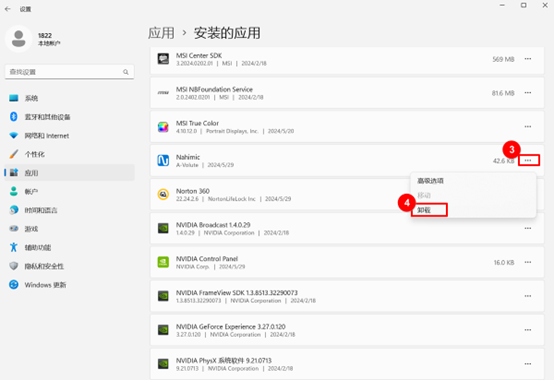This screenshot has height=380, width=554.
Task: Click the Time and language globe icon
Action: (x=13, y=210)
